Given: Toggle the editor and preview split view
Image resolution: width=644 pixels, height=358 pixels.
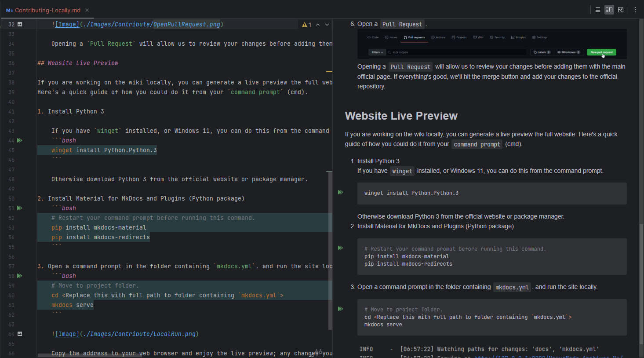Looking at the screenshot, I should click(609, 10).
